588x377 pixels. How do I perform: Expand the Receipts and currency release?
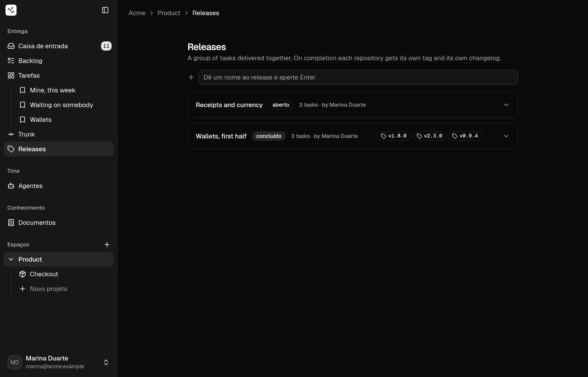coord(506,105)
